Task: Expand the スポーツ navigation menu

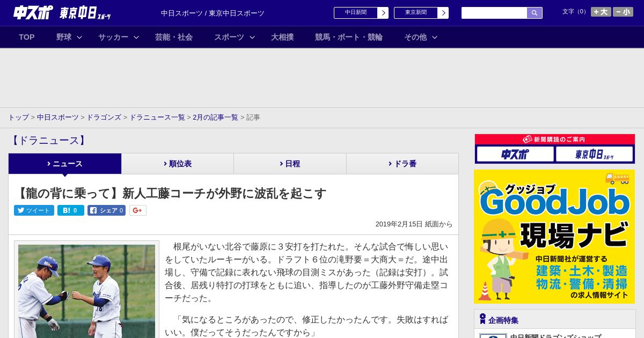Action: point(235,37)
